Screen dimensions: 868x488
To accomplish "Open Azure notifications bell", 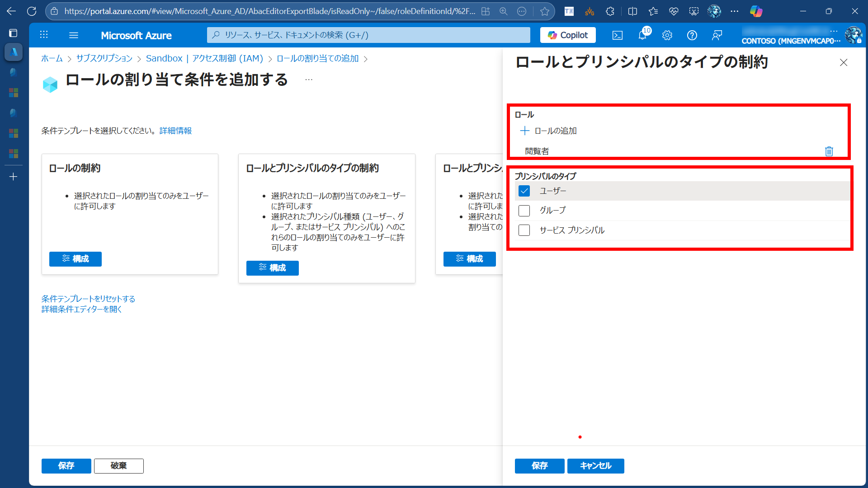I will [642, 35].
